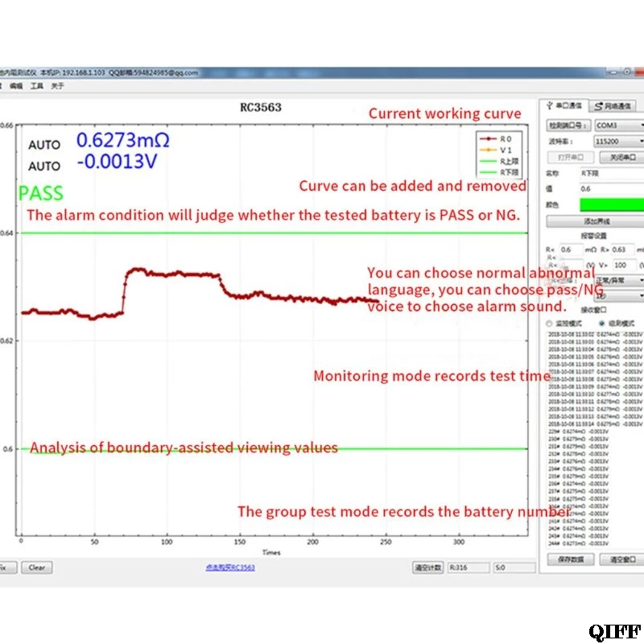Click the 关闭串口 close port button
This screenshot has width=644, height=644.
[621, 157]
